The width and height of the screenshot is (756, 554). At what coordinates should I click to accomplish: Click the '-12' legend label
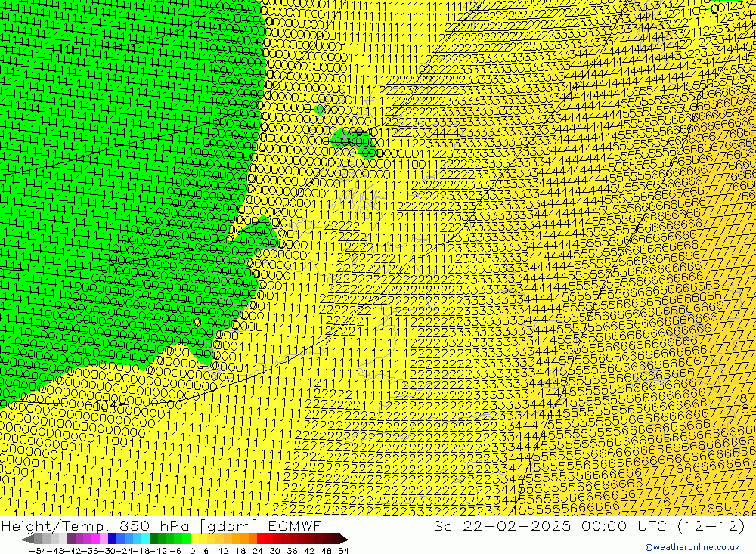point(160,551)
